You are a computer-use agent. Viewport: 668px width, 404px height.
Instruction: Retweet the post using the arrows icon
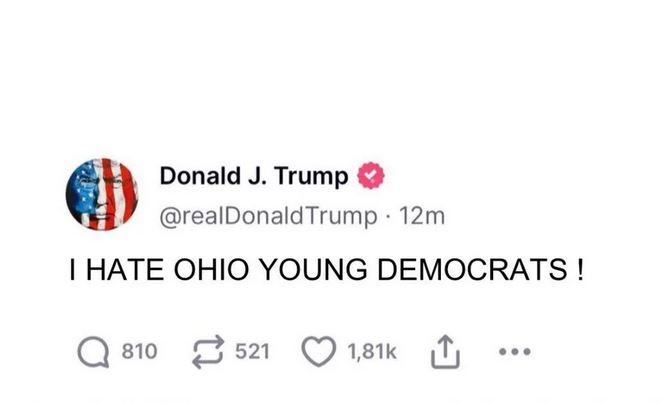pos(208,352)
